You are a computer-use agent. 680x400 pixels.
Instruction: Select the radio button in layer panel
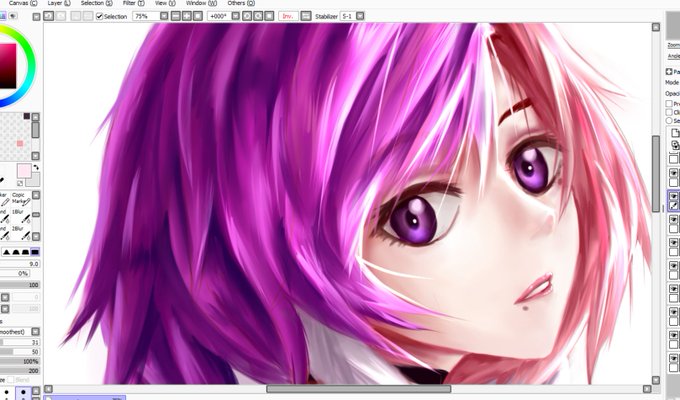(x=669, y=121)
